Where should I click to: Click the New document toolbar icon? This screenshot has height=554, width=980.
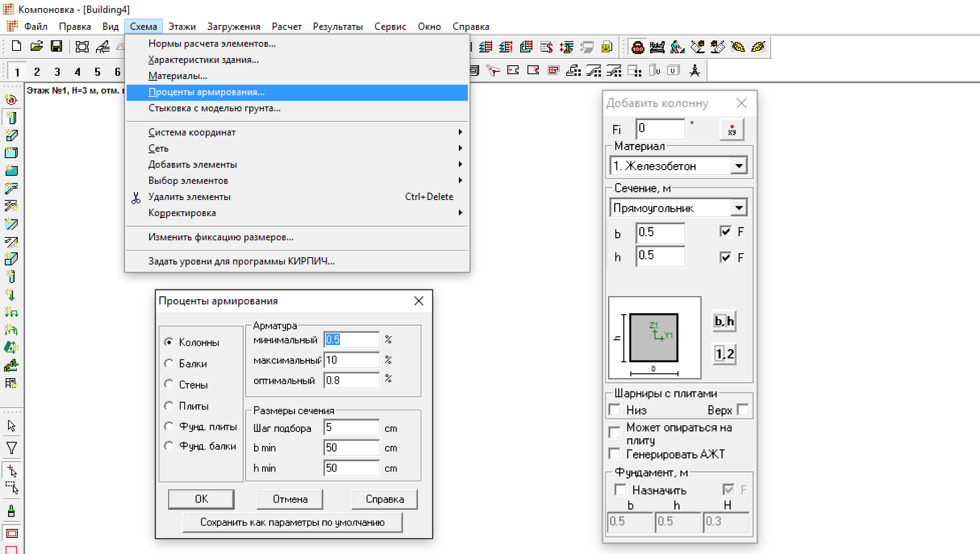click(17, 46)
